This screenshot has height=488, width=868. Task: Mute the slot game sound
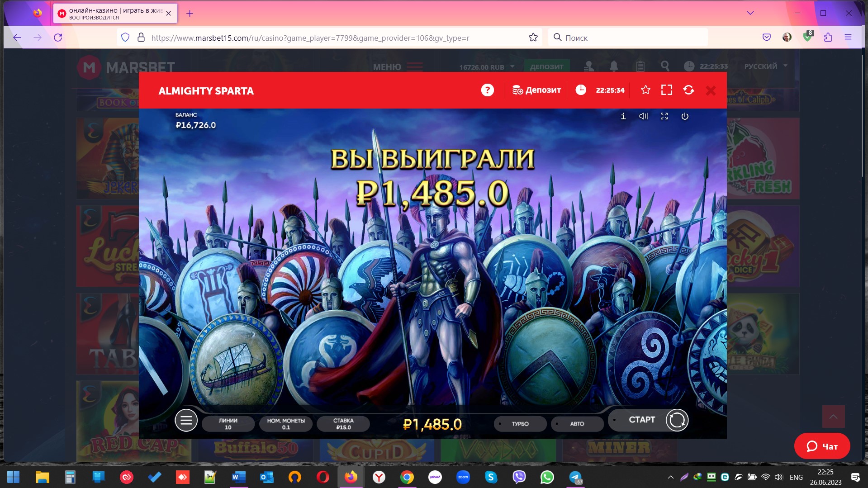point(643,116)
